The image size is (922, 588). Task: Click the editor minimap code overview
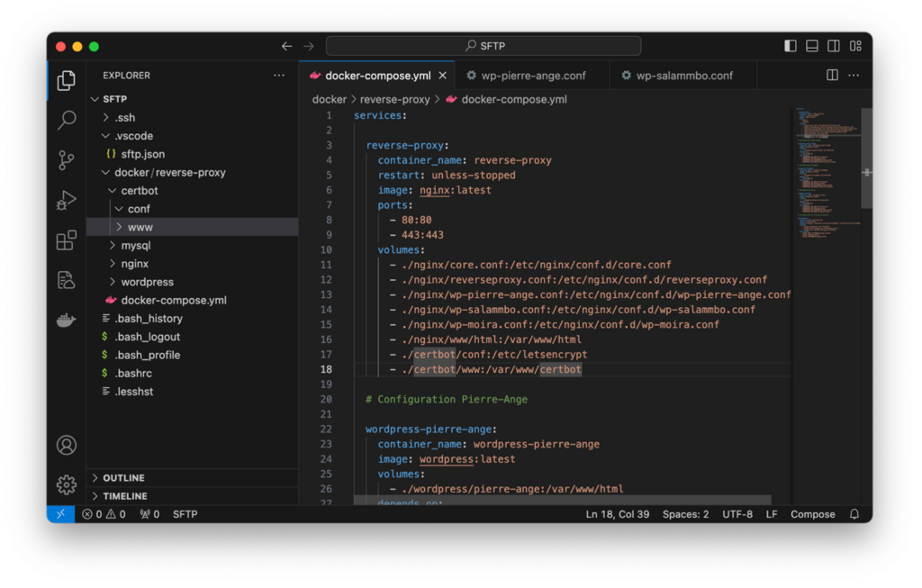pyautogui.click(x=827, y=174)
